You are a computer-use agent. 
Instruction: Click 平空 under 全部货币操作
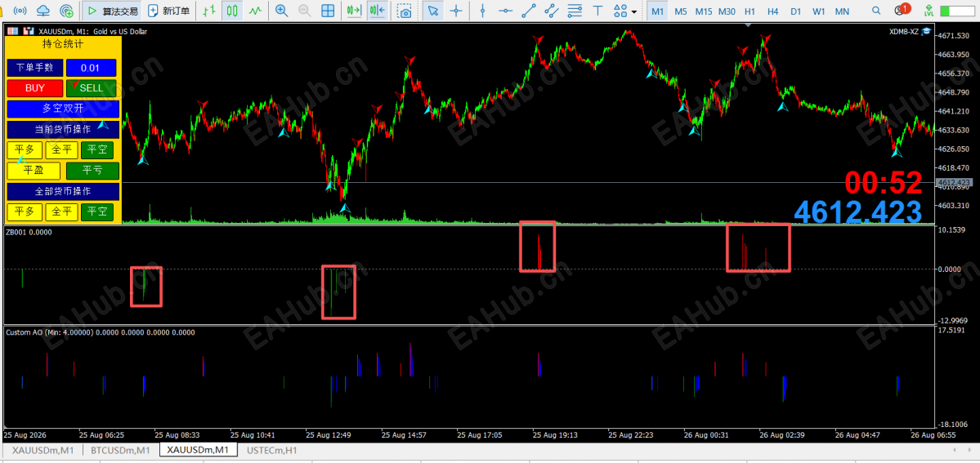97,211
